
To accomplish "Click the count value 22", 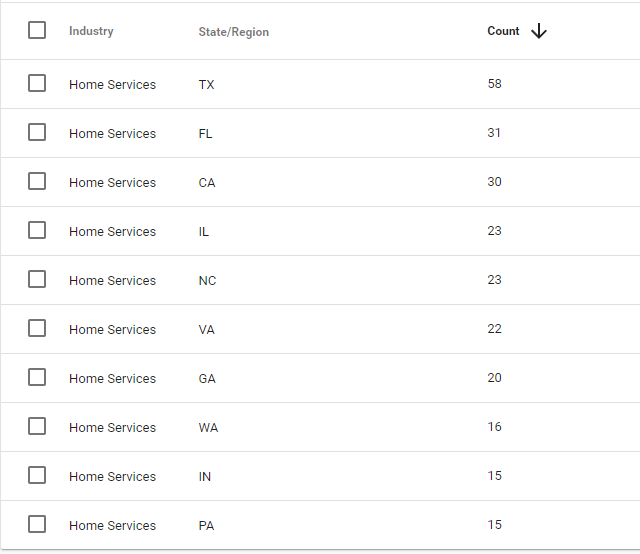I will (494, 329).
